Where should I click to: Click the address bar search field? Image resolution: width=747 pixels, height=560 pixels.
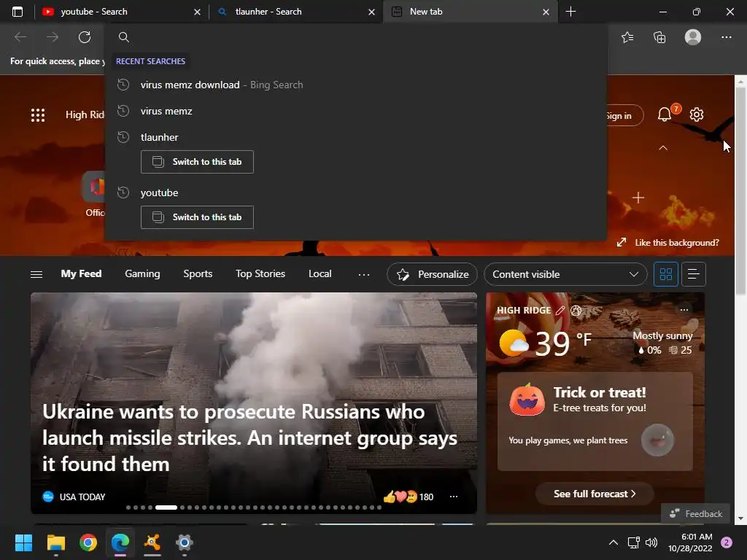point(355,37)
